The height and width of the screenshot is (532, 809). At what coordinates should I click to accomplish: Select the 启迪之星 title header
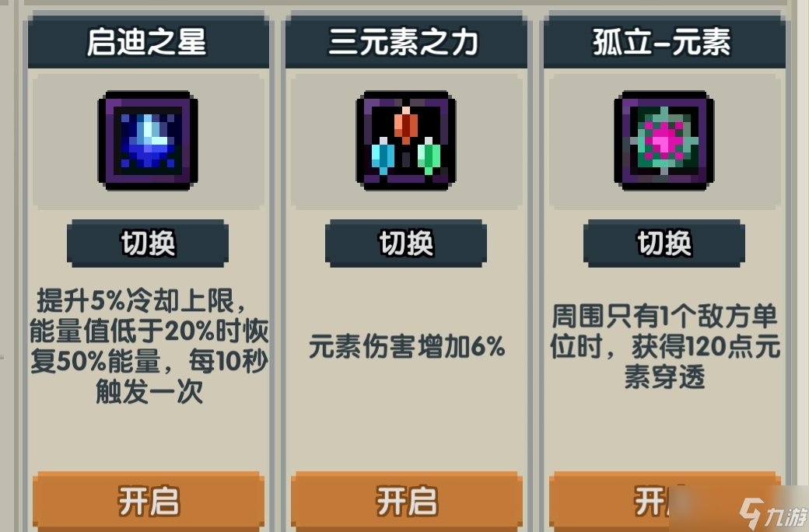pos(148,42)
